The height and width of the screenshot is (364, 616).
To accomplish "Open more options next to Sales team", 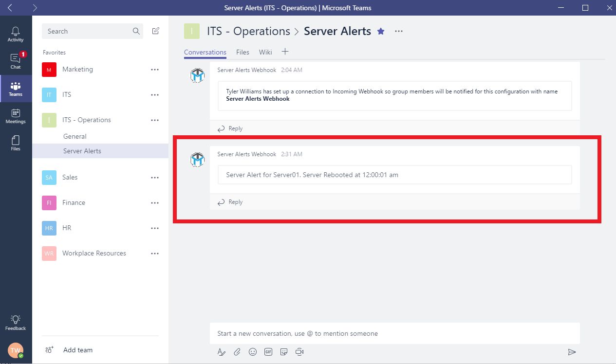I will click(155, 178).
